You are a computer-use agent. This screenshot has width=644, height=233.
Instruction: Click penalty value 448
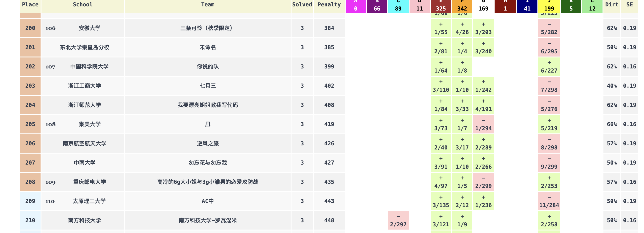[329, 220]
